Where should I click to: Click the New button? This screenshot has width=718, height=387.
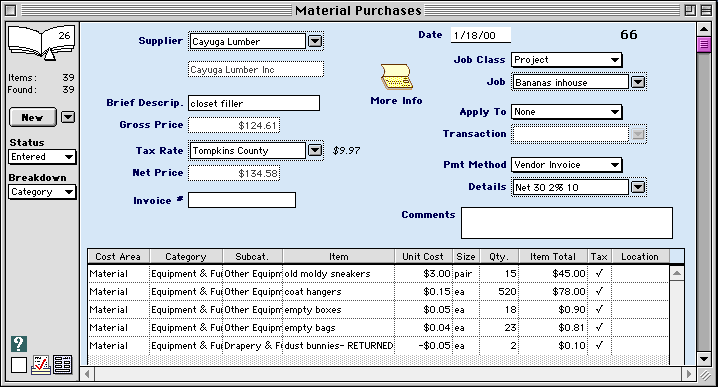[33, 117]
